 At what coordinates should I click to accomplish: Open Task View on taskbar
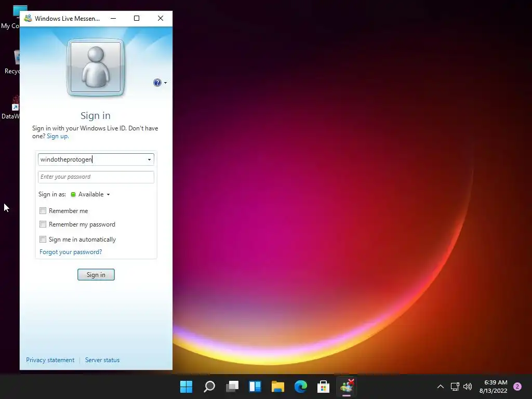click(x=232, y=387)
